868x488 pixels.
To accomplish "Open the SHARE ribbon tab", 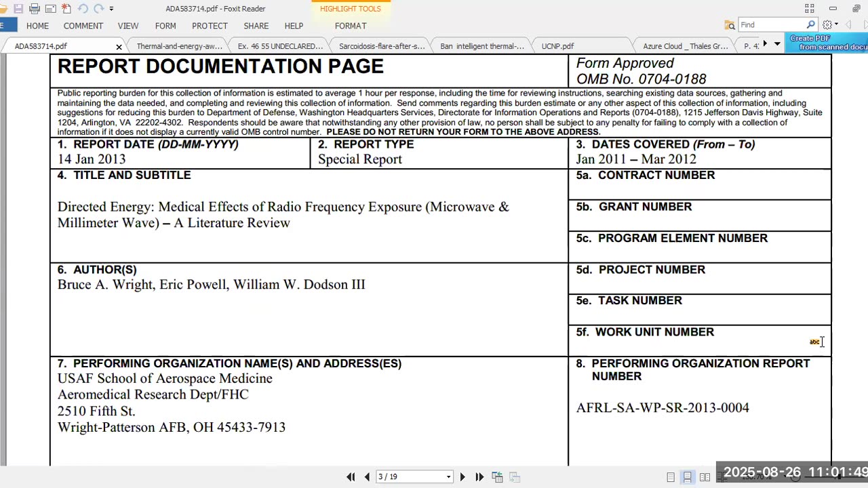I will click(x=256, y=26).
